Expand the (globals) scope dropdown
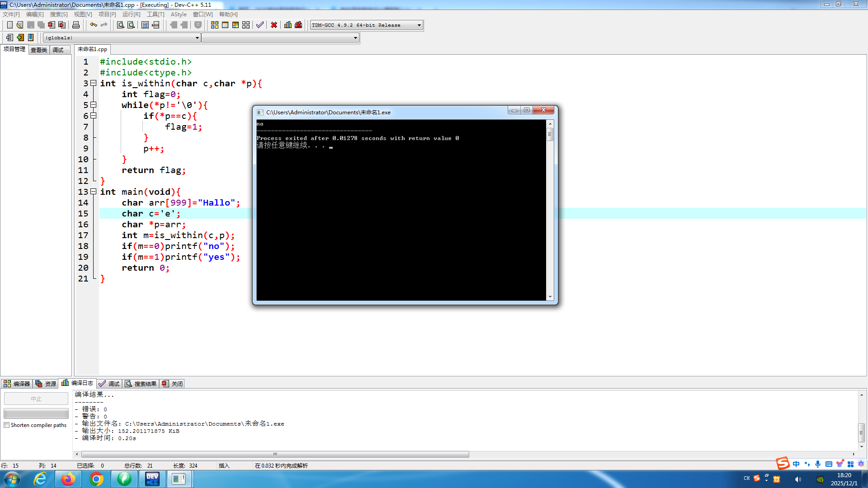Screen dimensions: 868x488 click(x=197, y=38)
